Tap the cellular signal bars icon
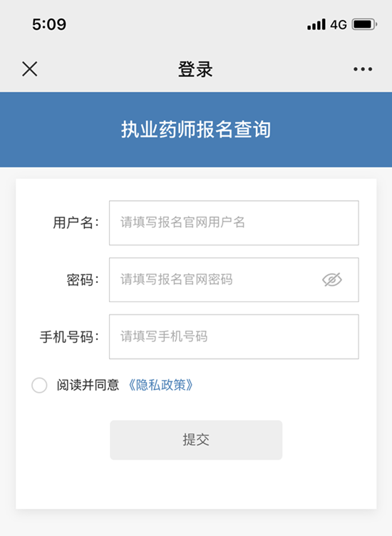This screenshot has height=536, width=392. [x=316, y=25]
